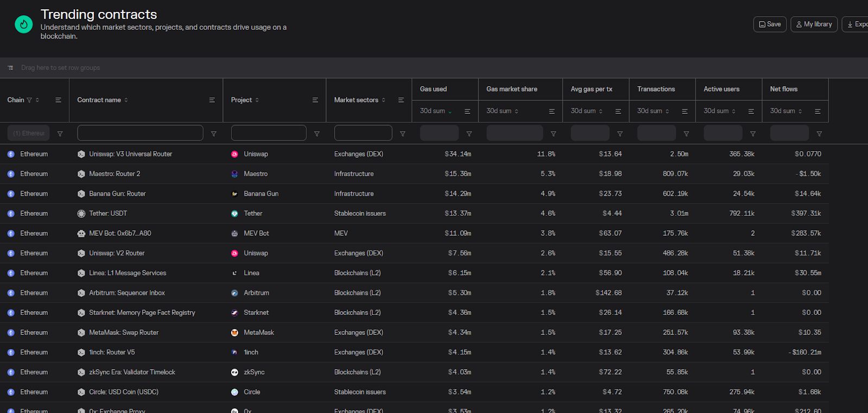
Task: Click the row groups drag area icon
Action: click(10, 68)
